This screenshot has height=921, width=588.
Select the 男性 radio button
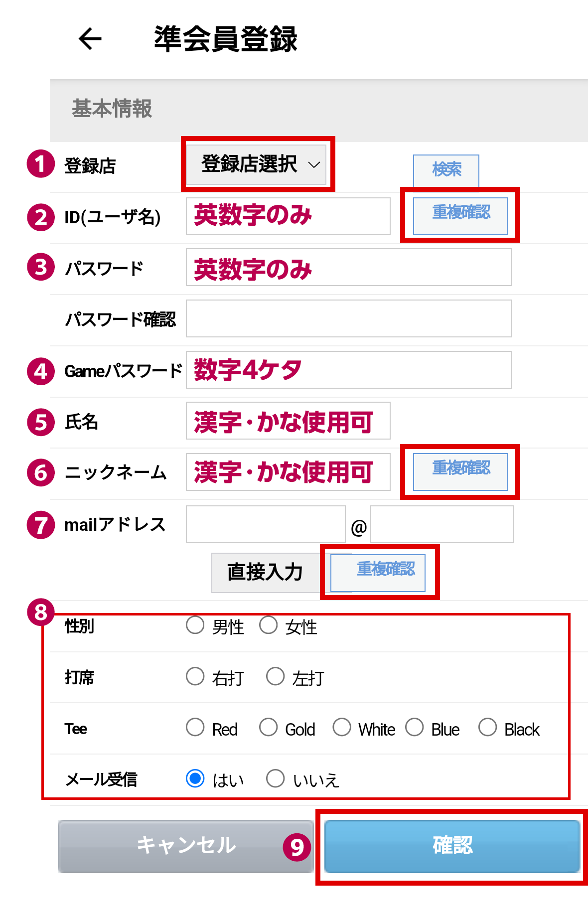pyautogui.click(x=195, y=625)
